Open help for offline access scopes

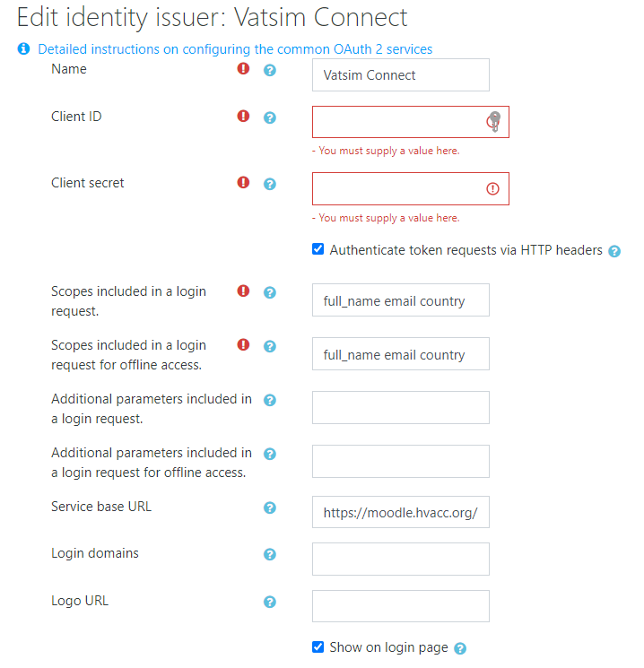pos(269,346)
